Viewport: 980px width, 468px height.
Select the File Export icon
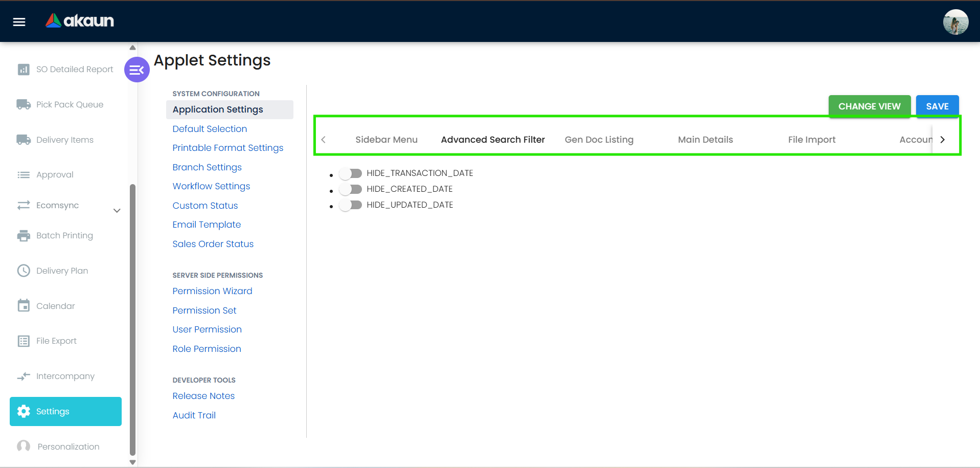click(24, 341)
